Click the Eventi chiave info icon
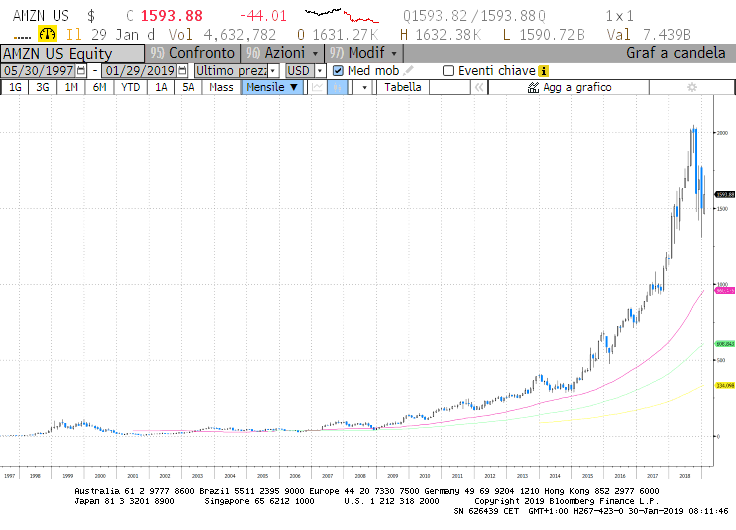The width and height of the screenshot is (736, 530). coord(544,71)
